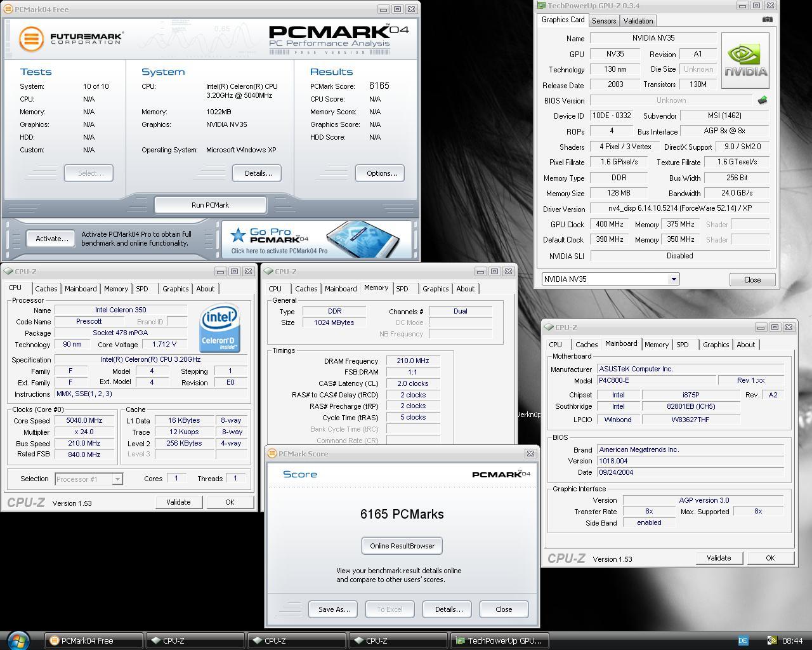Open the Mainboard tab in CPU-Z processor window
The height and width of the screenshot is (650, 812).
(x=81, y=289)
